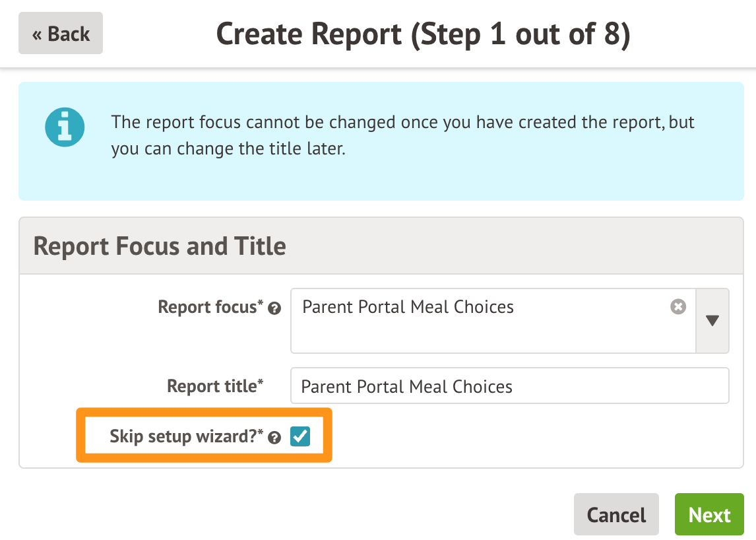Click the required asterisk after Report title
Image resolution: width=756 pixels, height=540 pixels.
pos(261,382)
